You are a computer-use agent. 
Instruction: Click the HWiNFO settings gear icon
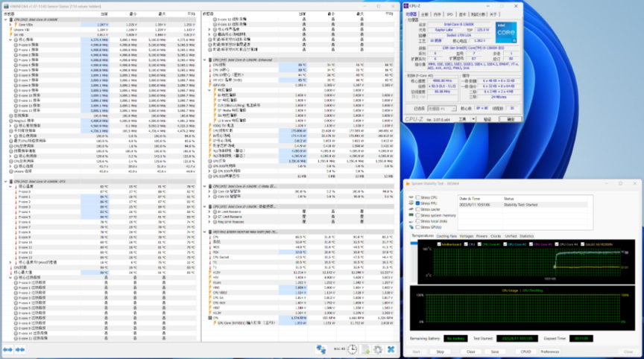(x=378, y=349)
